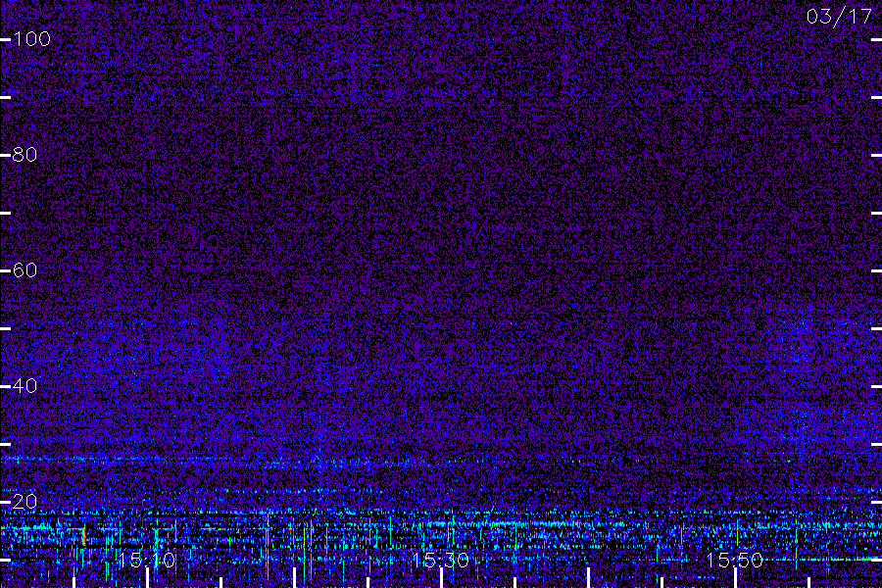This screenshot has height=588, width=882.
Task: Click the 40 frequency axis label
Action: (24, 385)
